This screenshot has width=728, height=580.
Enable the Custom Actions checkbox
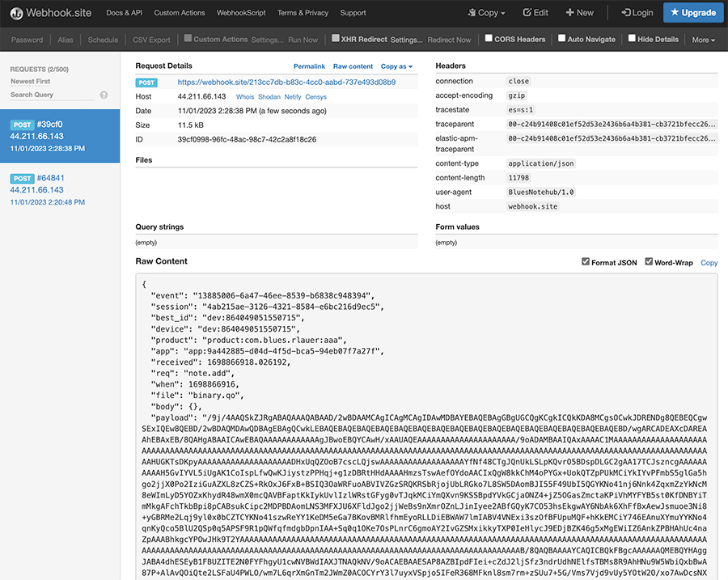point(188,38)
